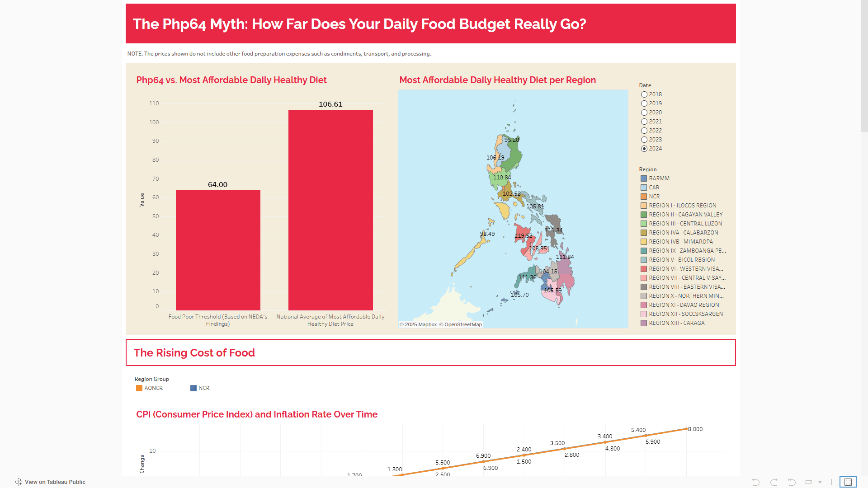
Task: Click the Undo icon in bottom toolbar
Action: point(756,482)
